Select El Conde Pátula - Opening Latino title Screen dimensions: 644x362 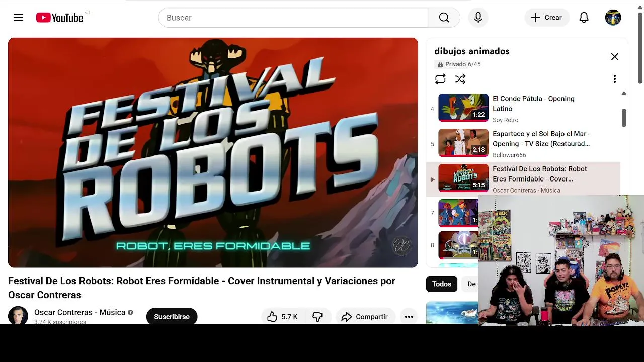[533, 104]
